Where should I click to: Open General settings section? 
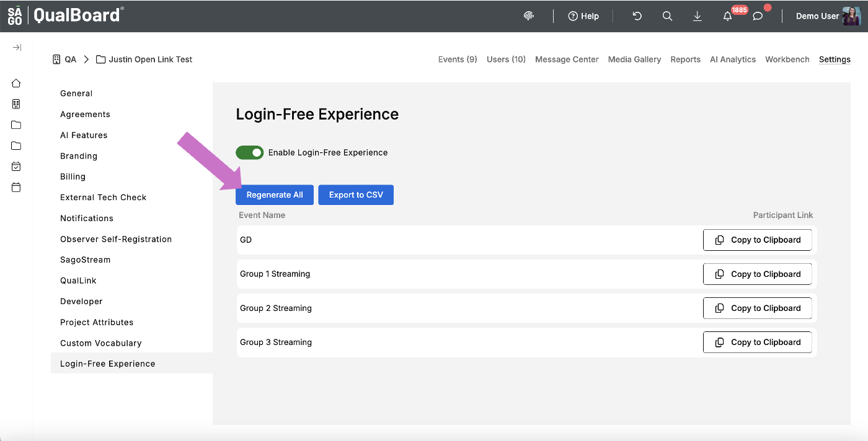(76, 94)
